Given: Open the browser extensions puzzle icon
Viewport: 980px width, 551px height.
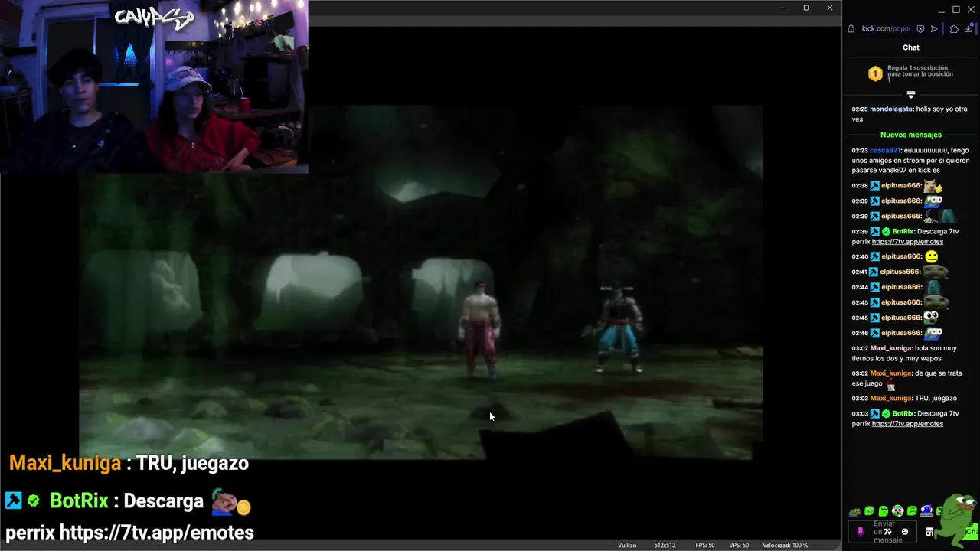Looking at the screenshot, I should pyautogui.click(x=954, y=29).
